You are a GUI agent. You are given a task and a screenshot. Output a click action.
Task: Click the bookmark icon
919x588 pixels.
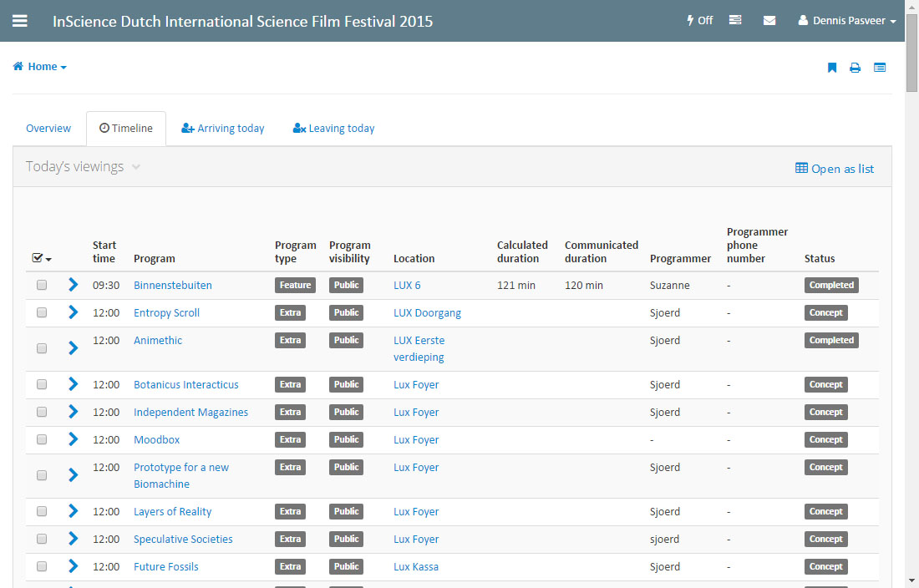point(832,68)
